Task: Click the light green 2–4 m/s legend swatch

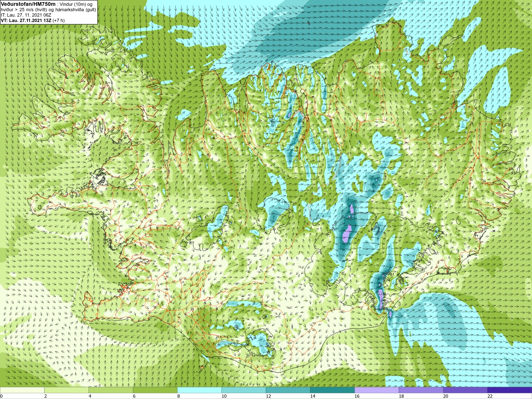Action: pyautogui.click(x=66, y=390)
